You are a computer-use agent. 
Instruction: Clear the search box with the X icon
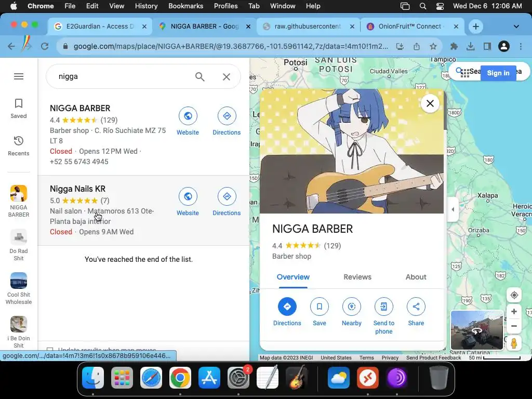(x=227, y=77)
